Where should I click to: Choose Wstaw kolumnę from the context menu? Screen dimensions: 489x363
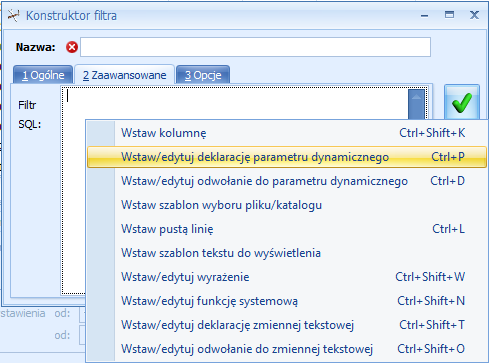(287, 133)
